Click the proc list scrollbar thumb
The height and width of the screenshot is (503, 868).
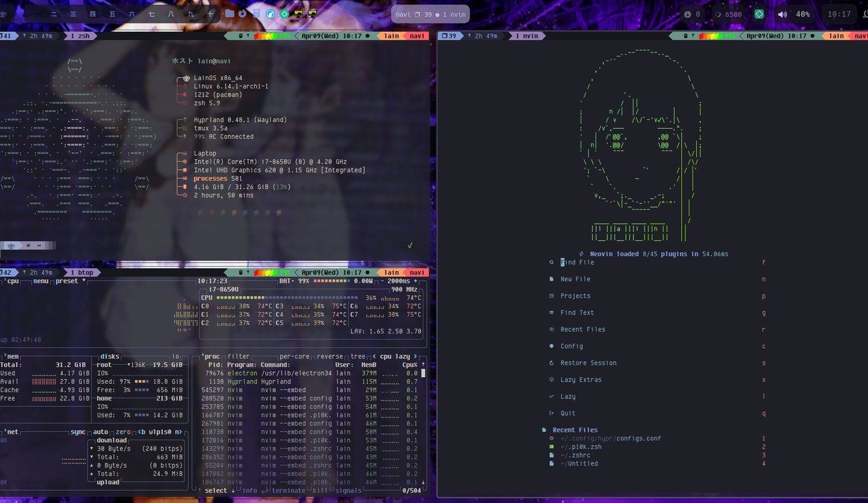pyautogui.click(x=423, y=373)
